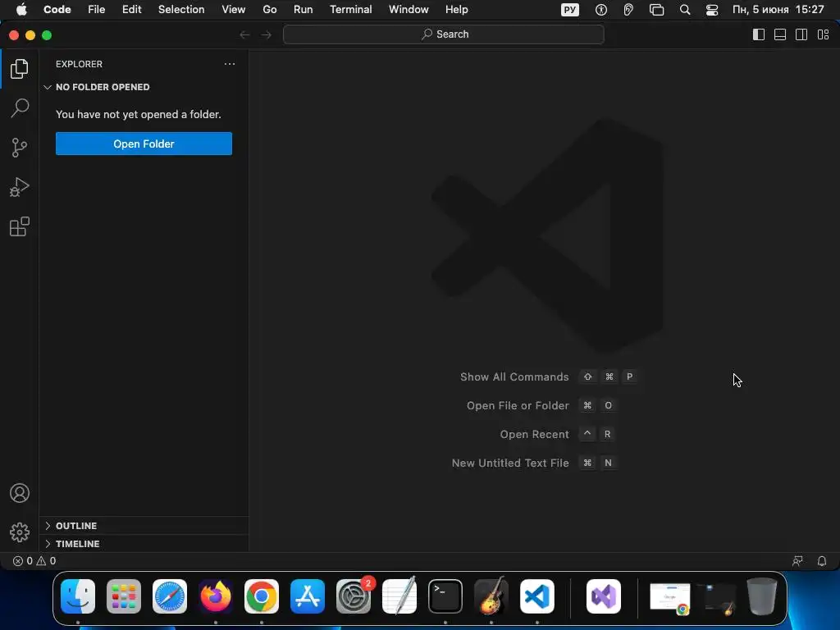The image size is (840, 630).
Task: Open the Help menu
Action: tap(456, 10)
